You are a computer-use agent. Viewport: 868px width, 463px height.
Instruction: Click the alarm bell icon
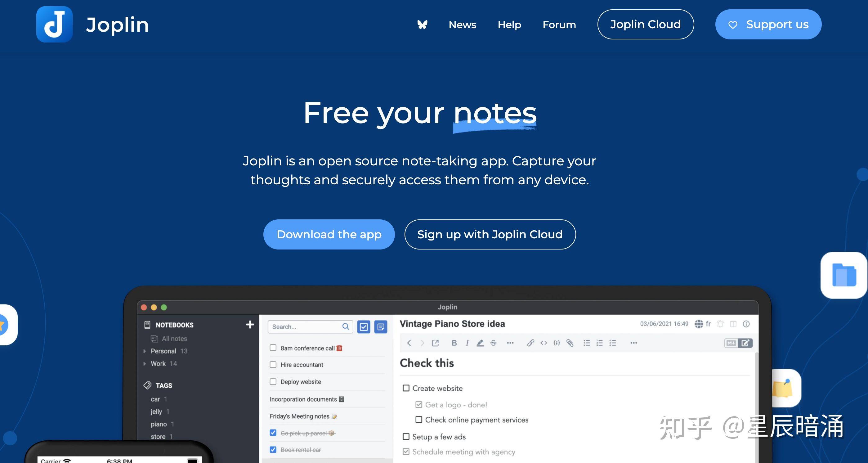720,324
